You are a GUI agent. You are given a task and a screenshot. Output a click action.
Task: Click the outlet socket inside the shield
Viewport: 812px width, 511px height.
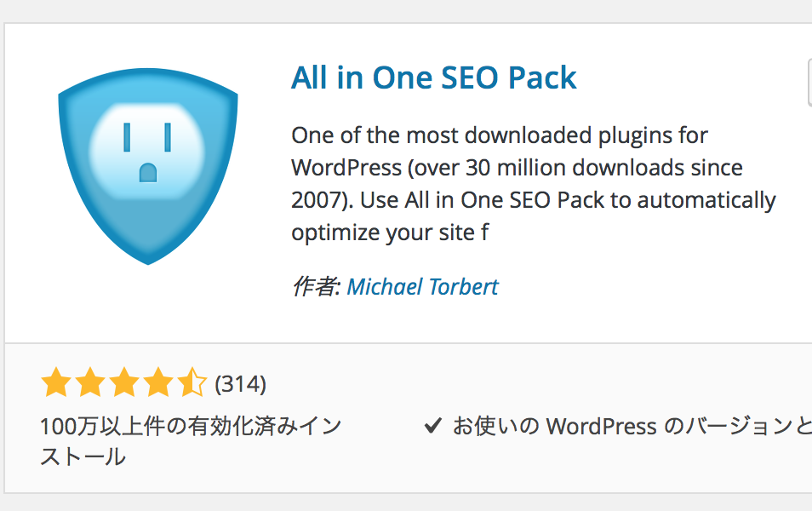pos(147,145)
